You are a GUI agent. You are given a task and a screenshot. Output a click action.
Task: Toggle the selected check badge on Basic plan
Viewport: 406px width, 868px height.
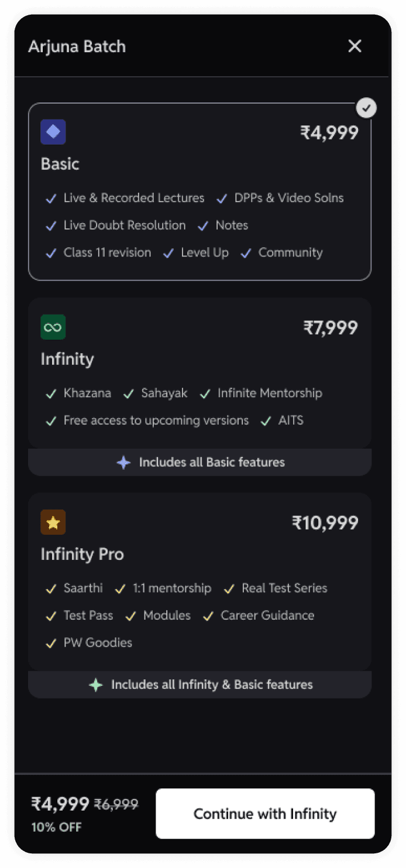click(367, 108)
